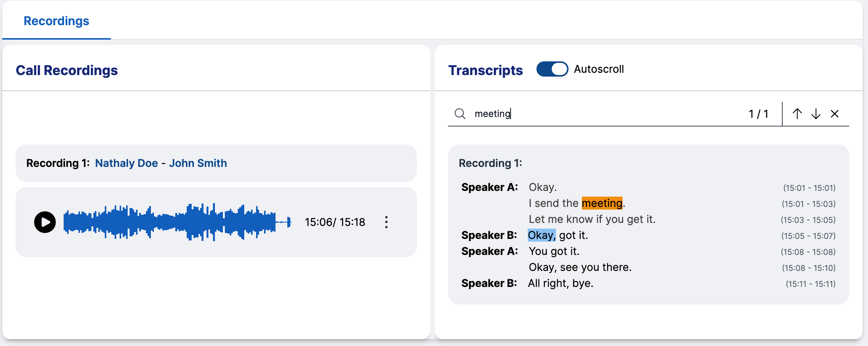Open Nathaly Doe link
868x346 pixels.
[127, 163]
